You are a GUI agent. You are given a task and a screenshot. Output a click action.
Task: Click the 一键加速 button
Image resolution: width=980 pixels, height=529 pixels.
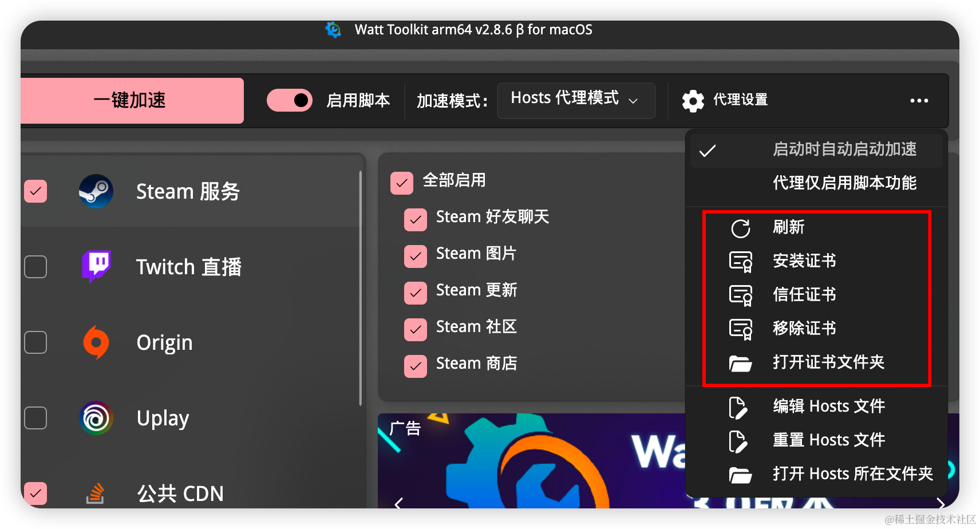click(132, 101)
